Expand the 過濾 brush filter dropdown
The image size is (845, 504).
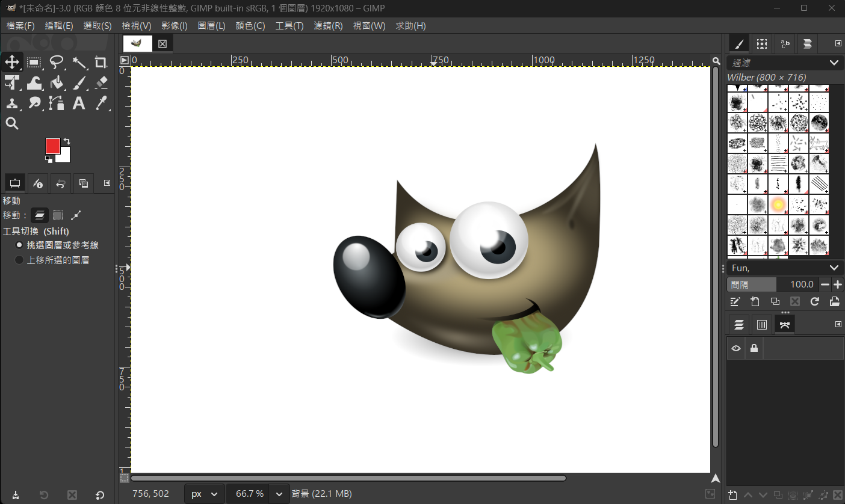click(834, 63)
